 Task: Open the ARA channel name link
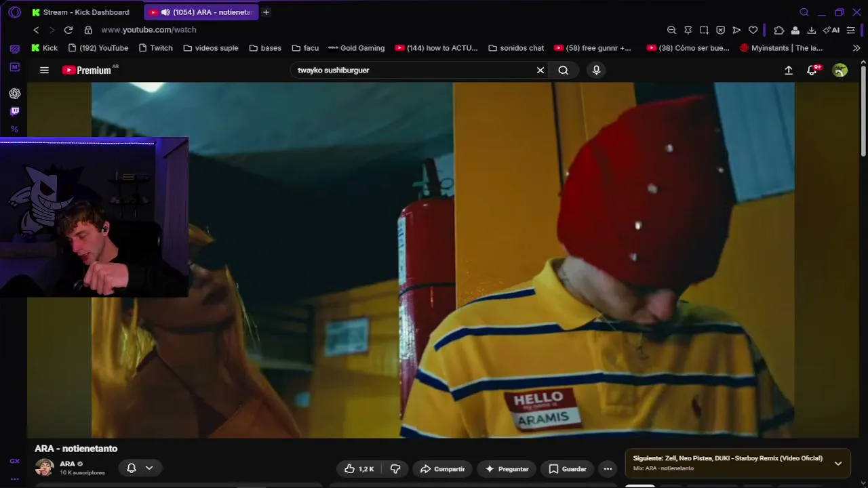[x=67, y=464]
